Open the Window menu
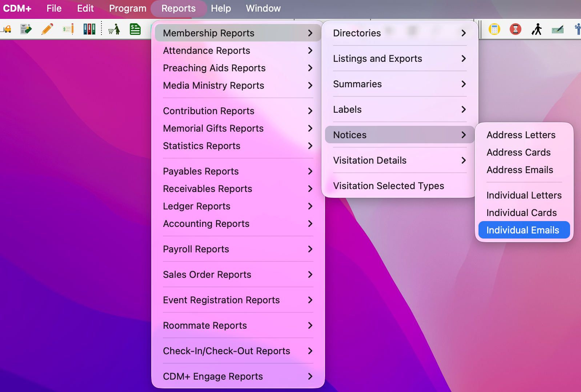The width and height of the screenshot is (581, 392). pos(263,8)
